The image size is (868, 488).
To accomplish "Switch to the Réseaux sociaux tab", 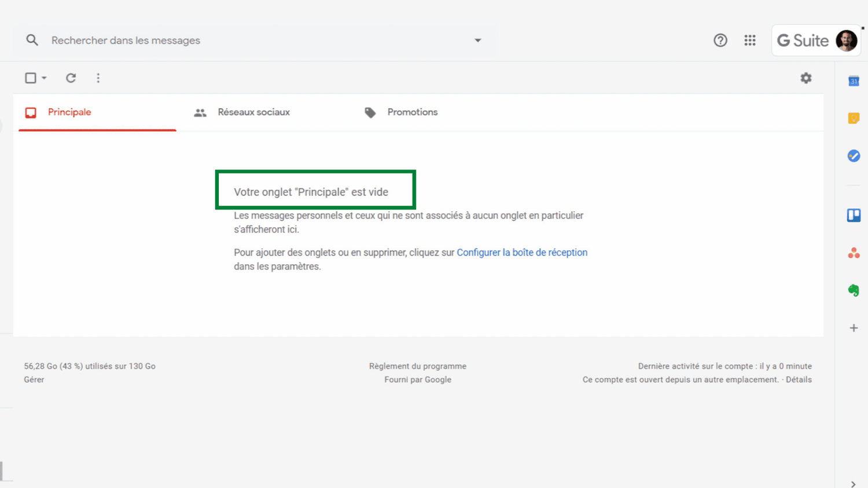I will [x=253, y=112].
